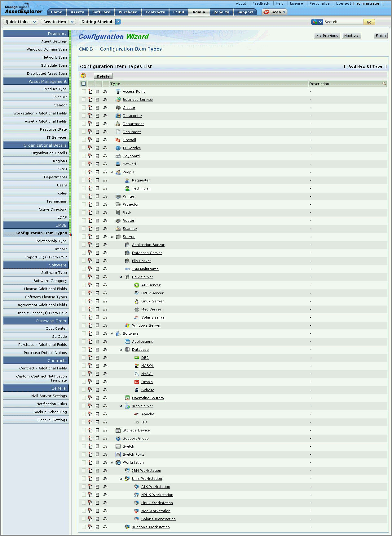
Task: Click the Access Point type icon
Action: point(118,92)
